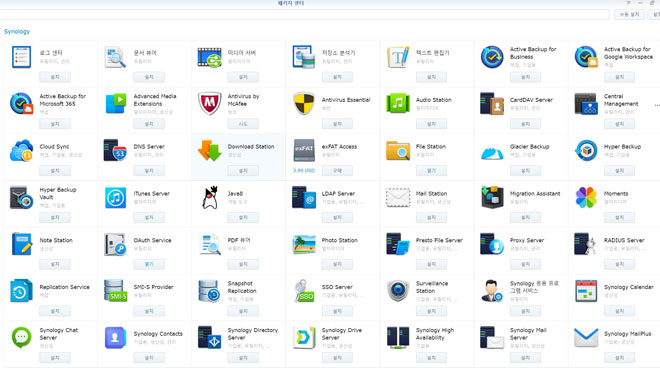Viewport: 660px width, 368px height.
Task: Click the manual install button at top right
Action: point(629,14)
